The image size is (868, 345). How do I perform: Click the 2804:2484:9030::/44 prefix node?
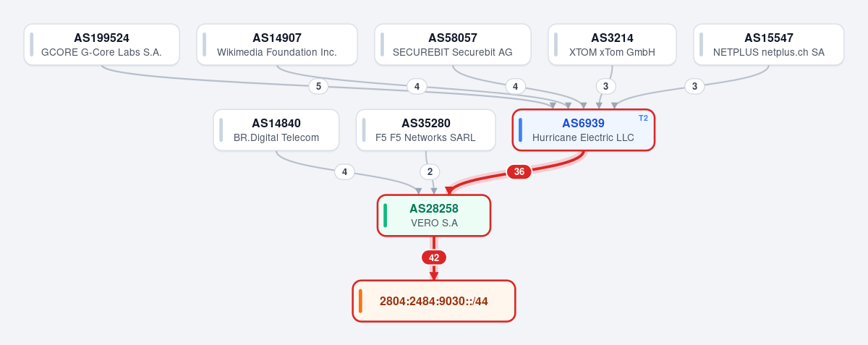tap(434, 301)
